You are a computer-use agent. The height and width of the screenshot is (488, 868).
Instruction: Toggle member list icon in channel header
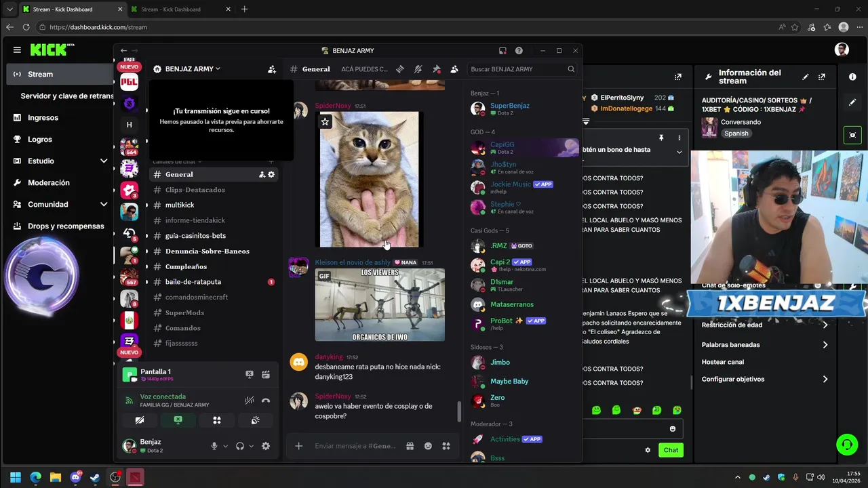pos(454,69)
